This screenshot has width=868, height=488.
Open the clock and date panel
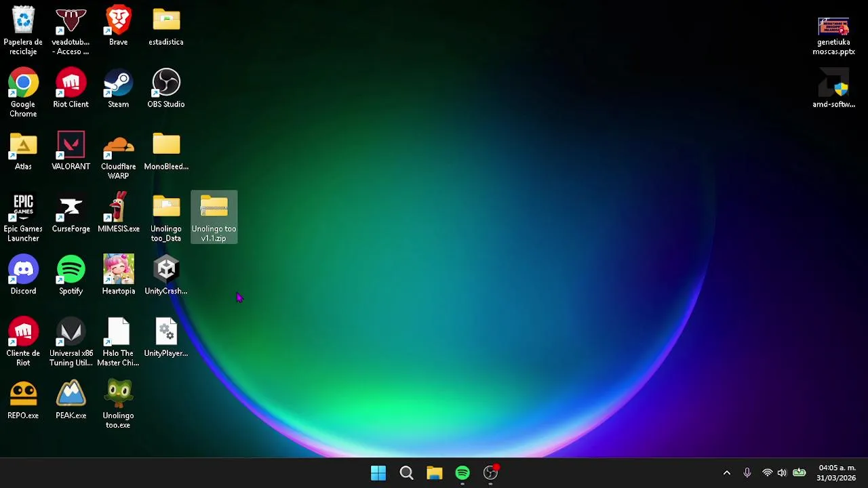coord(837,473)
